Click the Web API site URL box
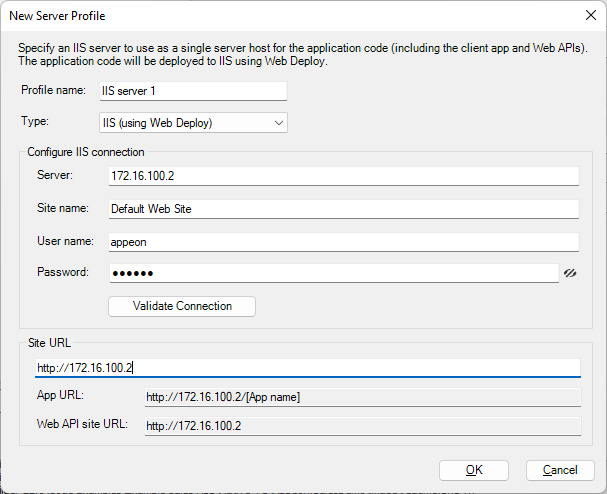This screenshot has width=607, height=494. pyautogui.click(x=360, y=426)
